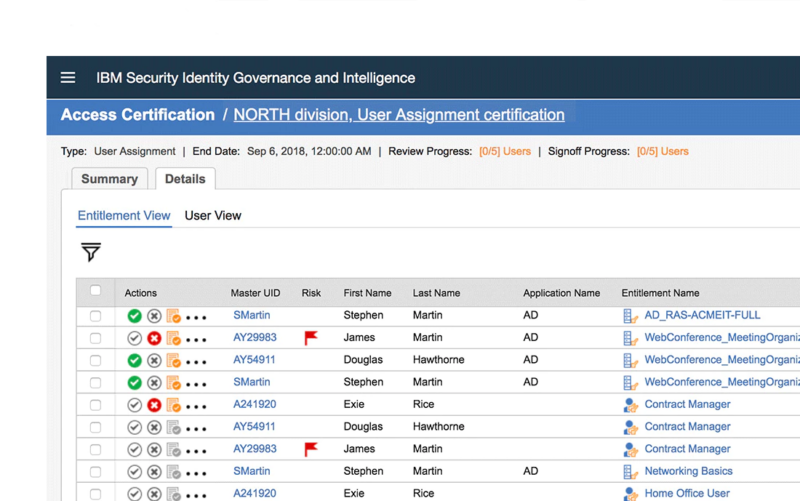800x501 pixels.
Task: Click the risk flag on James Martin's Contract Manager row
Action: (x=311, y=449)
